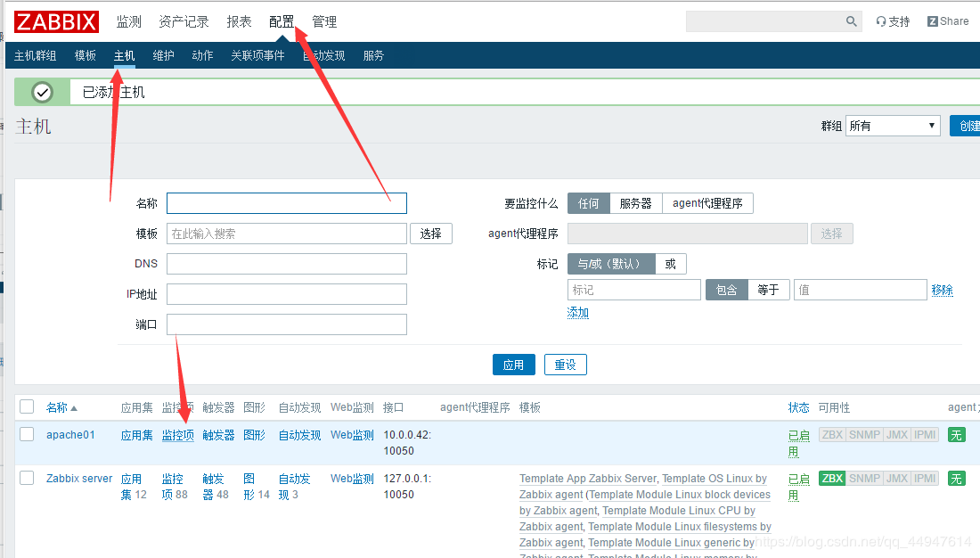
Task: Click the 名称 filter input
Action: pos(287,203)
